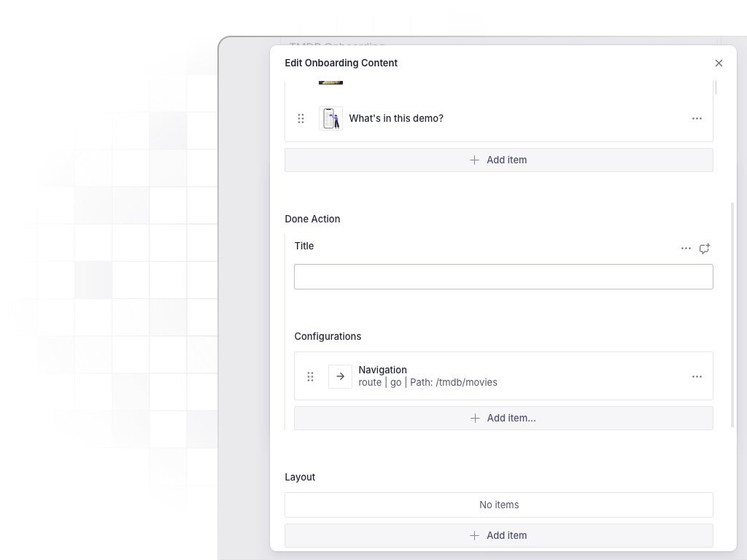
Task: Click the dialog's right-side scrollbar
Action: coord(732,314)
